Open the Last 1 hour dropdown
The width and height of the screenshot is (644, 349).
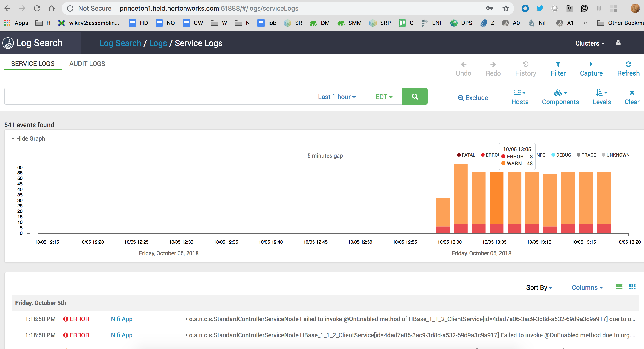tap(337, 97)
